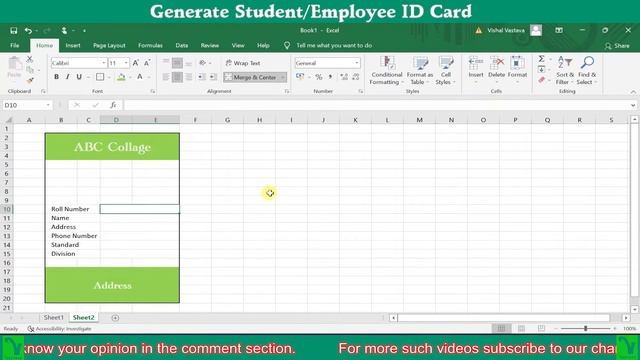Viewport: 640px width, 360px height.
Task: Click the Decrease Decimal icon
Action: (356, 77)
